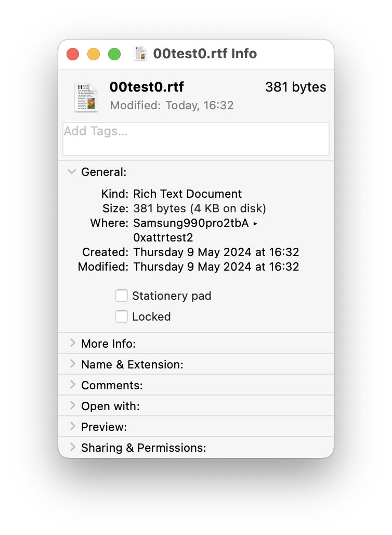The image size is (392, 535).
Task: Click the bold 00test0.rtf file name
Action: 147,87
